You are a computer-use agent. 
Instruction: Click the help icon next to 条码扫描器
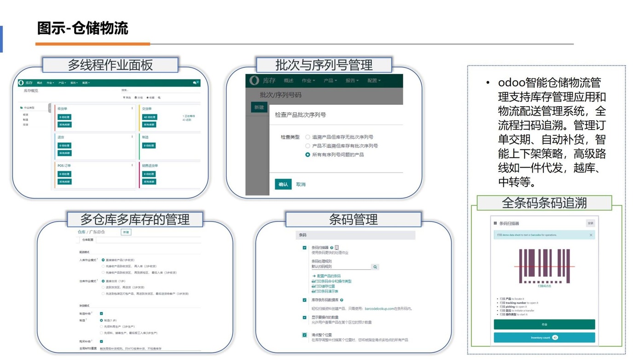click(x=332, y=248)
